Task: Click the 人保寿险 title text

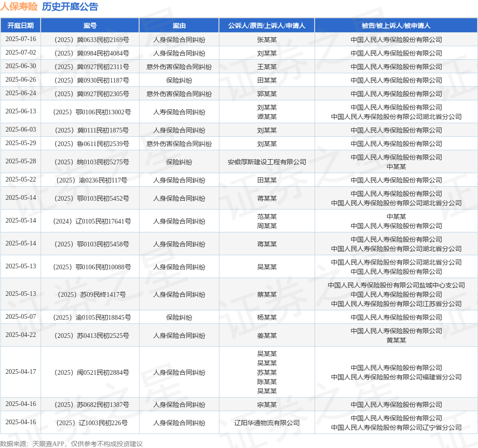Action: (x=19, y=7)
